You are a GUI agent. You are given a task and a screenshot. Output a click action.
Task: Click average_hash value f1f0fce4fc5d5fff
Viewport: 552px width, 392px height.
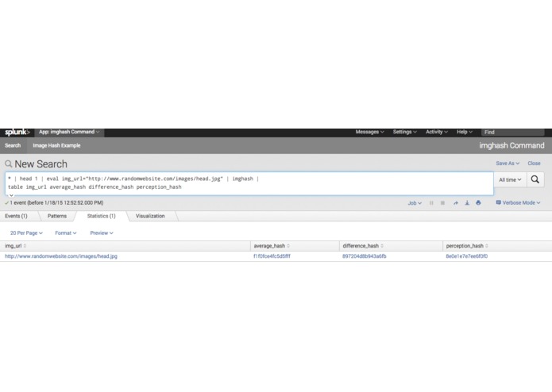coord(272,256)
